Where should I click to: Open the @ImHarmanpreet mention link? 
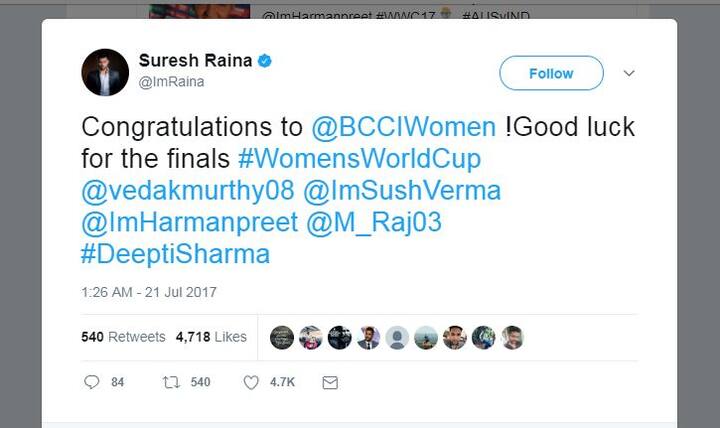[190, 222]
